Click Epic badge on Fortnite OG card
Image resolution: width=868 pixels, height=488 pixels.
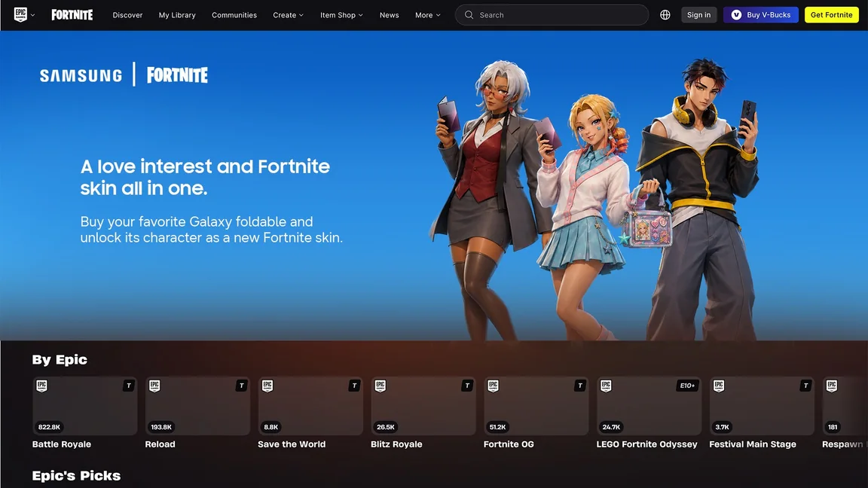click(494, 386)
